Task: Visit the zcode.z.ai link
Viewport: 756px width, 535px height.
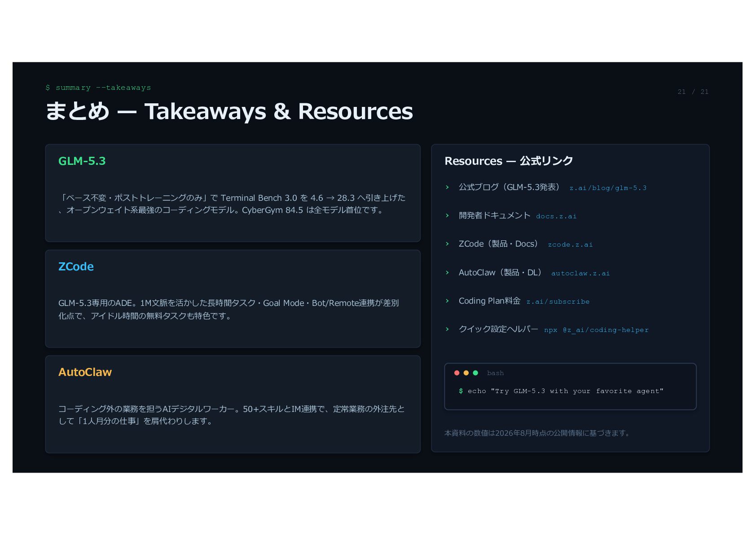Action: click(570, 244)
